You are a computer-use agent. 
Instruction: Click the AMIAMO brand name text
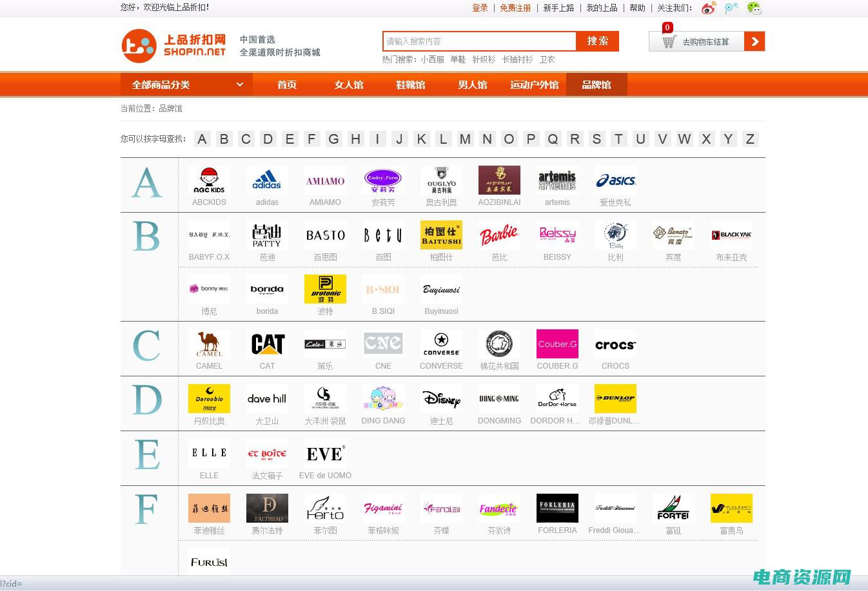tap(325, 202)
